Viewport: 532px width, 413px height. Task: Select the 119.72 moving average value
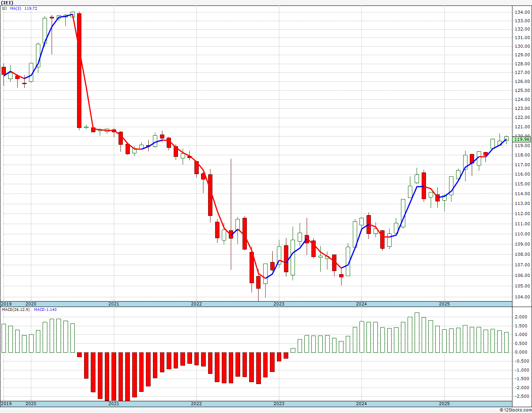[x=31, y=8]
